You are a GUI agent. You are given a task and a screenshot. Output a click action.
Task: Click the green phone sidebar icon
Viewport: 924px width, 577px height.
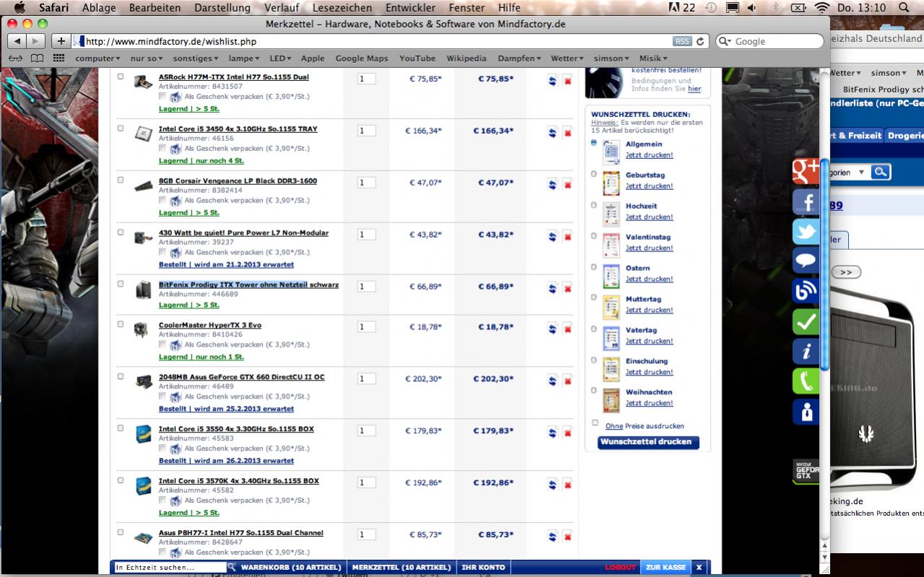(806, 381)
